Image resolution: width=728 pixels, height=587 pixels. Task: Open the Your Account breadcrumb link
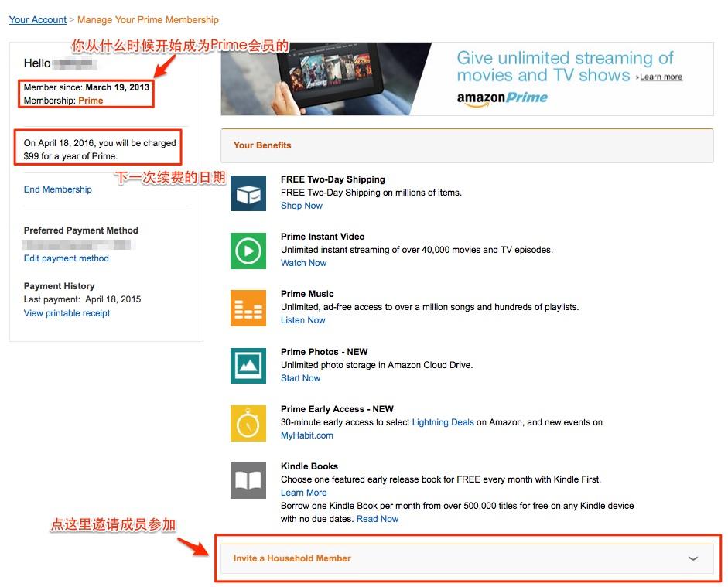point(38,20)
